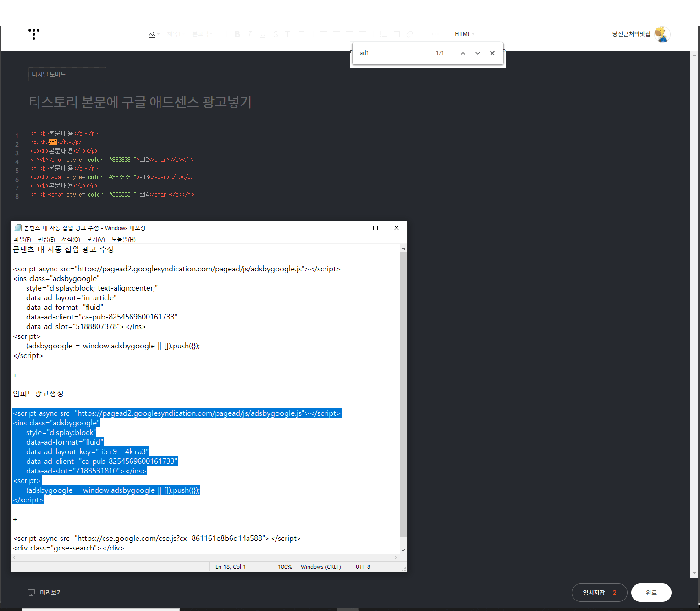Image resolution: width=700 pixels, height=611 pixels.
Task: Select the align center icon
Action: pyautogui.click(x=336, y=34)
